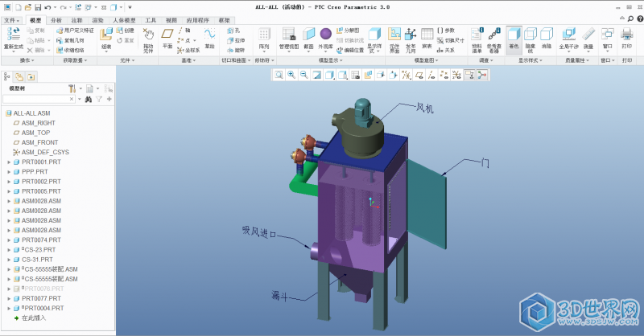Toggle datum point display in graphics toolbar
The width and height of the screenshot is (644, 336).
tap(444, 75)
